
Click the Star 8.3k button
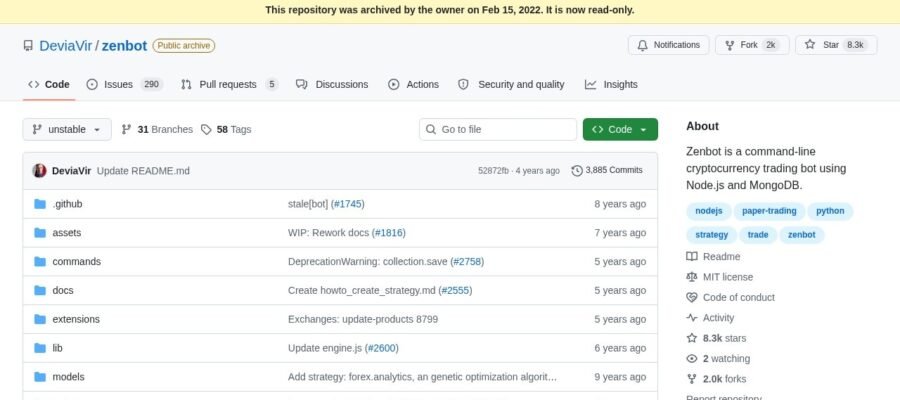pyautogui.click(x=836, y=45)
